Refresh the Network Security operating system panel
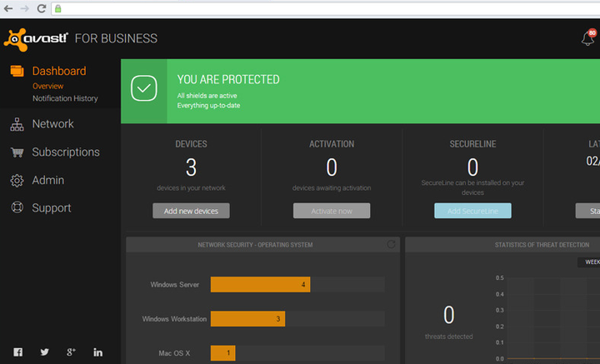Image resolution: width=600 pixels, height=364 pixels. click(x=391, y=244)
